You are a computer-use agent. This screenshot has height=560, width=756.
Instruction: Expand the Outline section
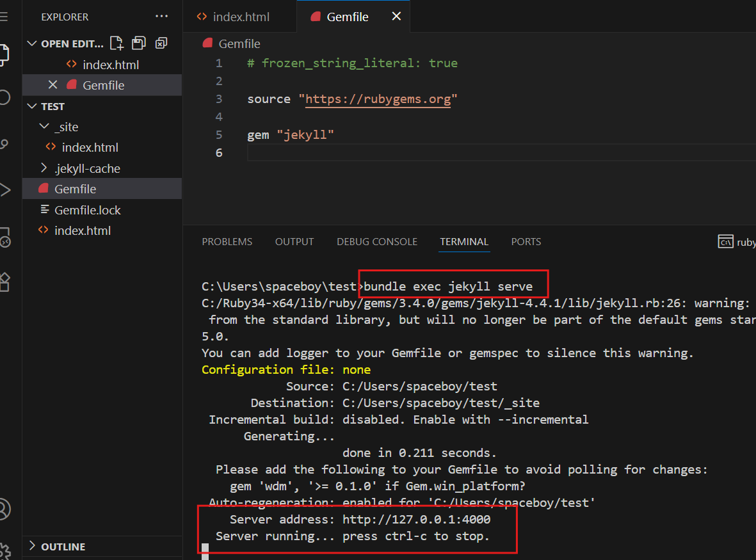pyautogui.click(x=32, y=545)
